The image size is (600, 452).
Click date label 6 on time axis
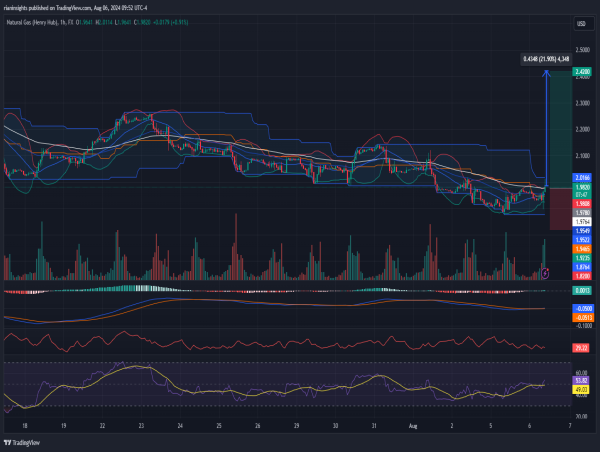coord(530,426)
